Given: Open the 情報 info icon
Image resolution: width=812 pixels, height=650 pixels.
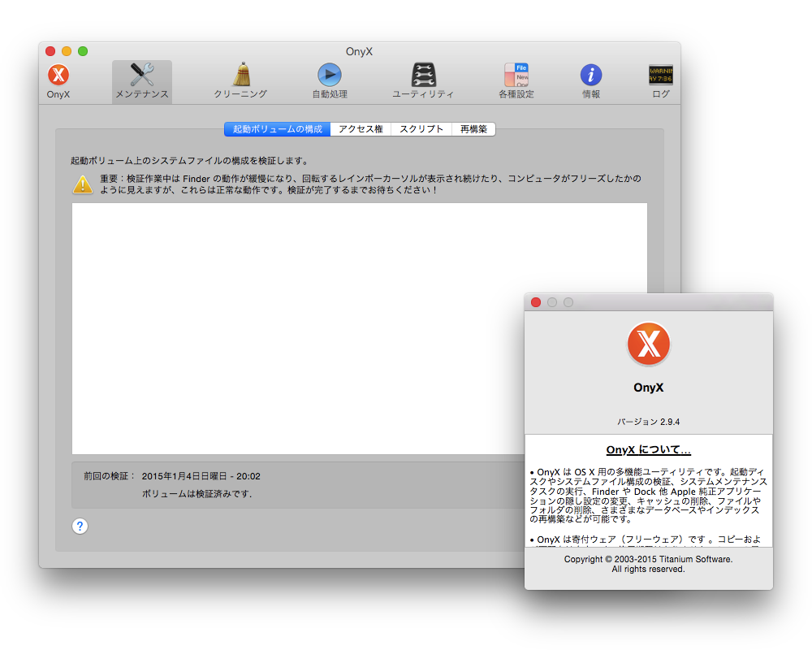Looking at the screenshot, I should [x=590, y=76].
